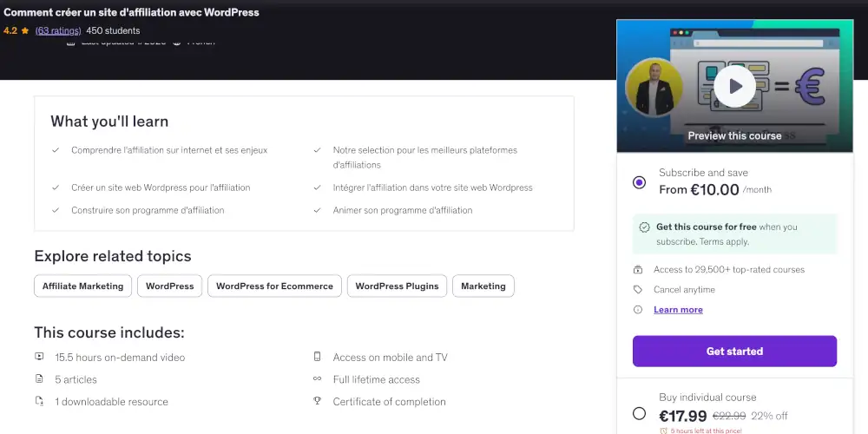Click the info icon beside Learn more
This screenshot has height=434, width=868.
click(638, 310)
